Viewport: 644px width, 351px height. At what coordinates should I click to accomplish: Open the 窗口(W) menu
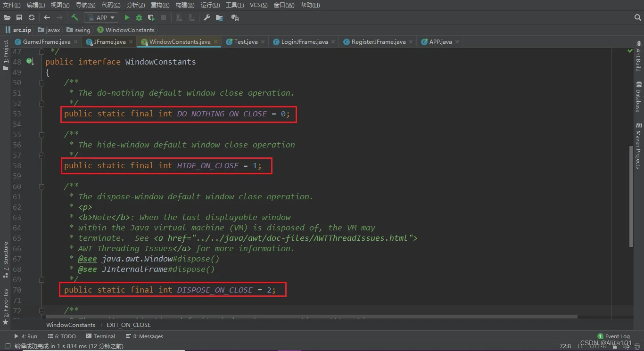tap(283, 5)
